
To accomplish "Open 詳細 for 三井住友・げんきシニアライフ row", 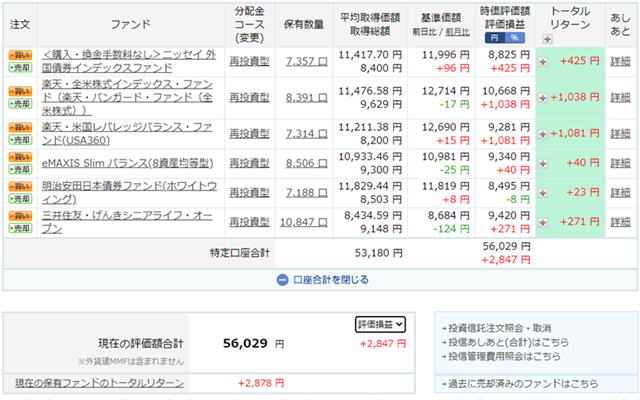I will point(621,220).
